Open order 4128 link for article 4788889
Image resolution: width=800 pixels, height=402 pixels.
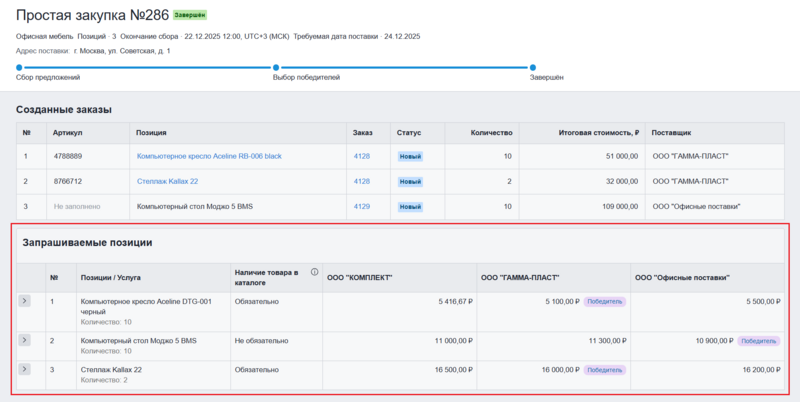click(x=361, y=156)
